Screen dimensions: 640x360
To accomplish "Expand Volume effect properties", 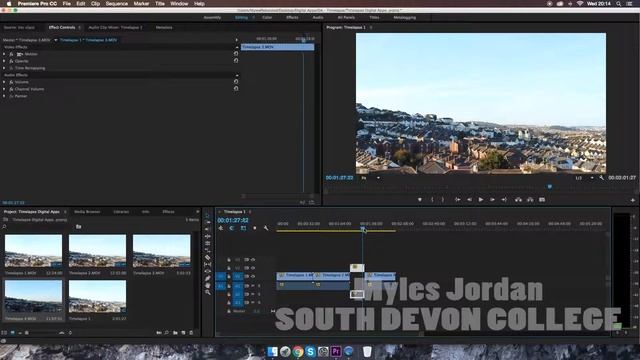I will pos(4,82).
